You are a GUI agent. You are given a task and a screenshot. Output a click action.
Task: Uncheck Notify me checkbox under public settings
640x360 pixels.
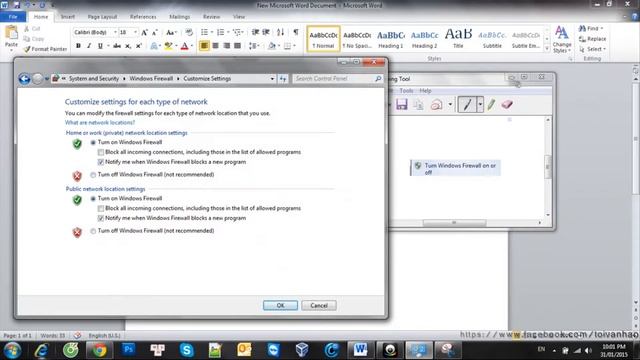101,218
